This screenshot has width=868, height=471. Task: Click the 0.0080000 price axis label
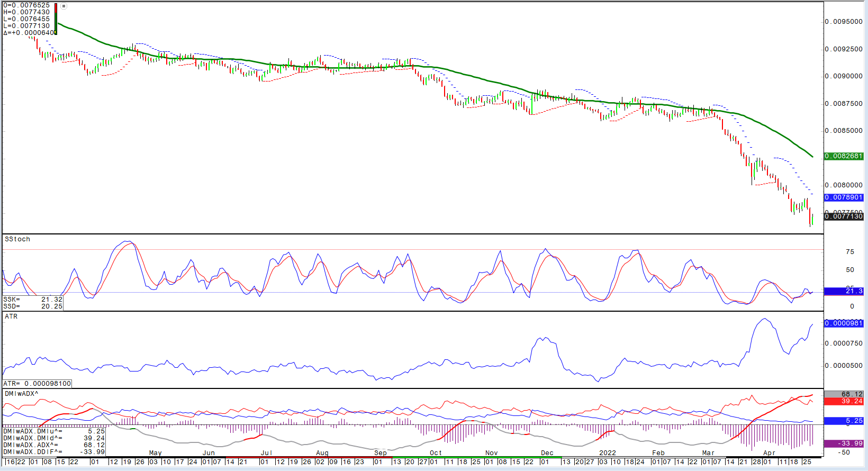pos(844,185)
